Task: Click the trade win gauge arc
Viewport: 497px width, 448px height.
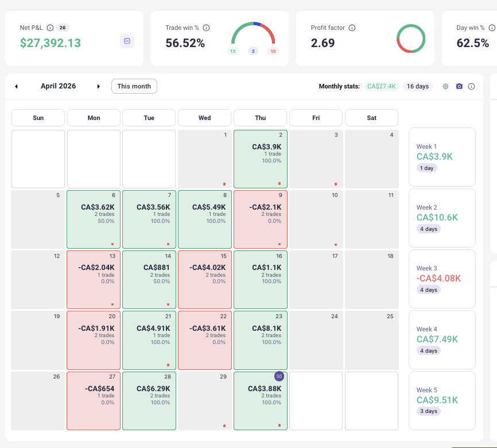Action: [253, 33]
